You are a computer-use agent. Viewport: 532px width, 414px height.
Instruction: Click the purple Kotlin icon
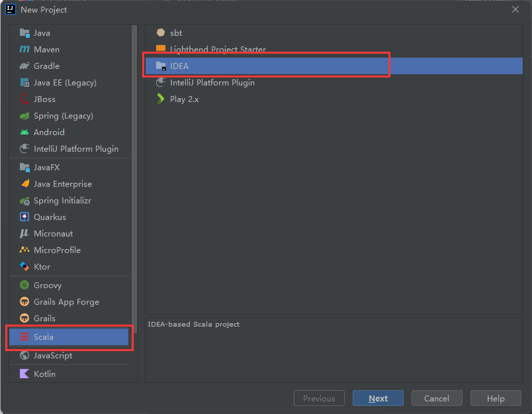click(24, 374)
